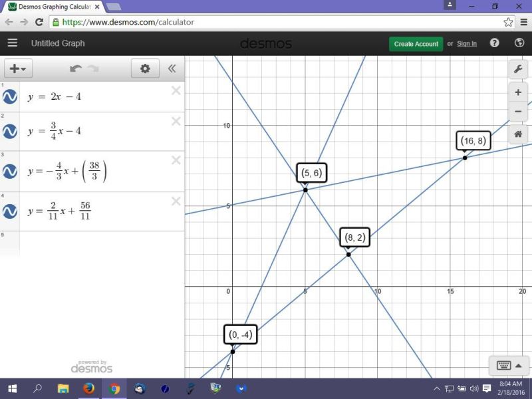Open Graph Settings wrench
532x399 pixels.
coord(518,70)
